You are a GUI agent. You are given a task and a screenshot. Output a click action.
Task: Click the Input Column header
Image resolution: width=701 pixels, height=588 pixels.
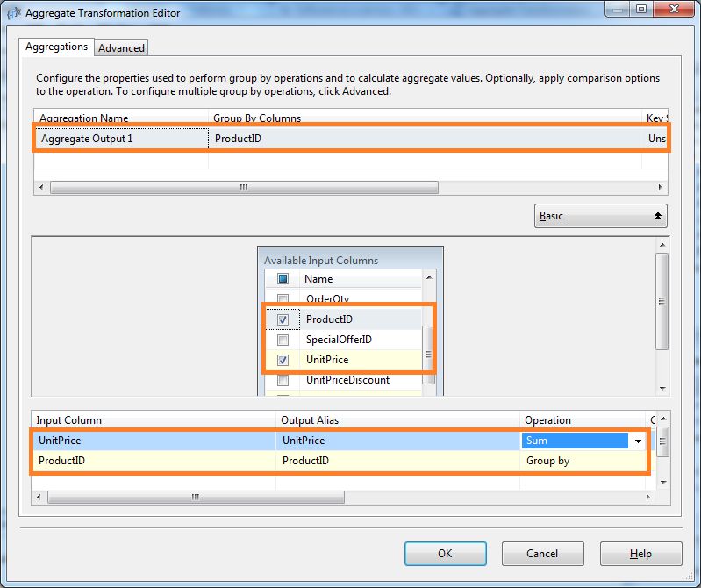154,420
